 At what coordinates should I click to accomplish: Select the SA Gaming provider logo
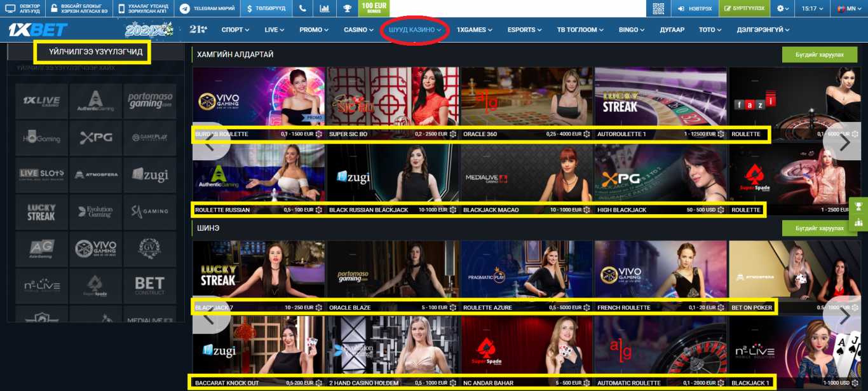pos(149,212)
